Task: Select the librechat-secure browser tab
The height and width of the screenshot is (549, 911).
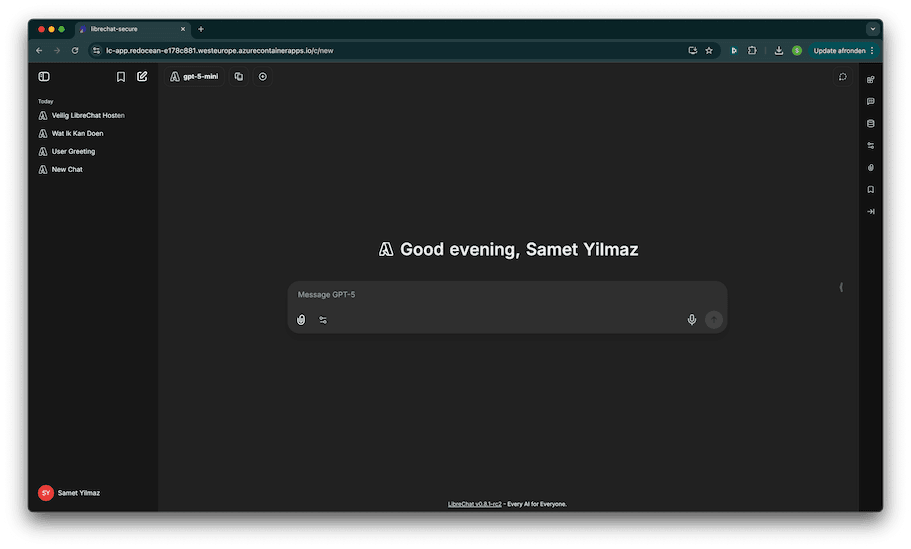Action: click(132, 29)
